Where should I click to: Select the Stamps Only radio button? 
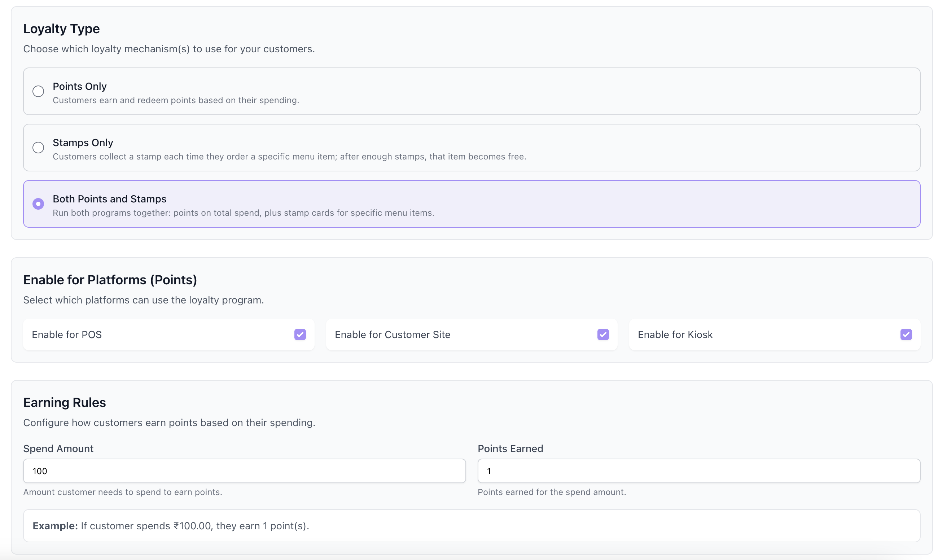coord(38,148)
